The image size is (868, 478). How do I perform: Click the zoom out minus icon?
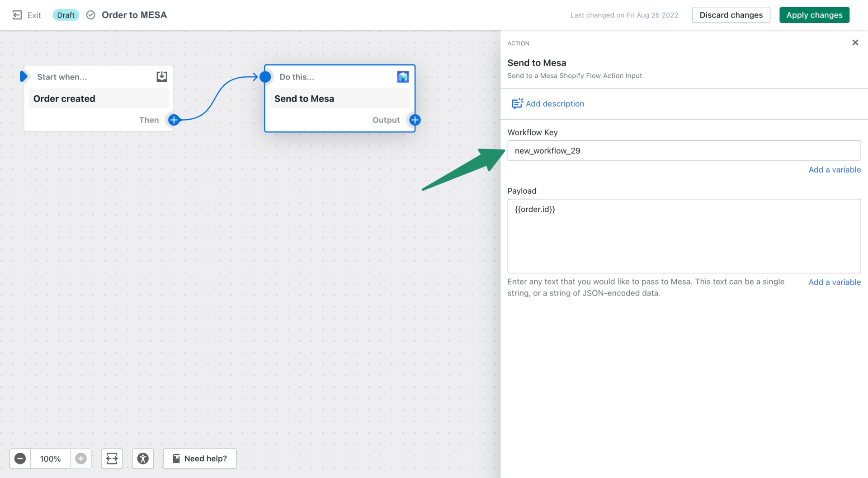(20, 458)
